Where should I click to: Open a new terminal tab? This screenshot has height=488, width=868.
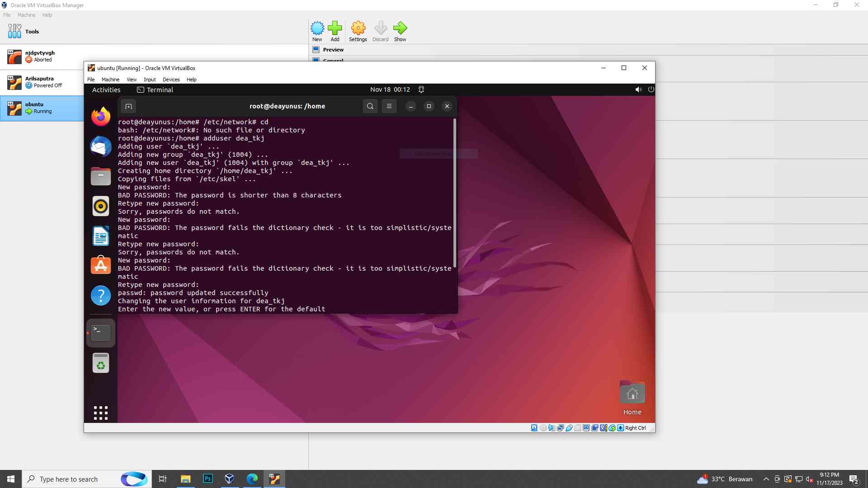click(x=128, y=106)
